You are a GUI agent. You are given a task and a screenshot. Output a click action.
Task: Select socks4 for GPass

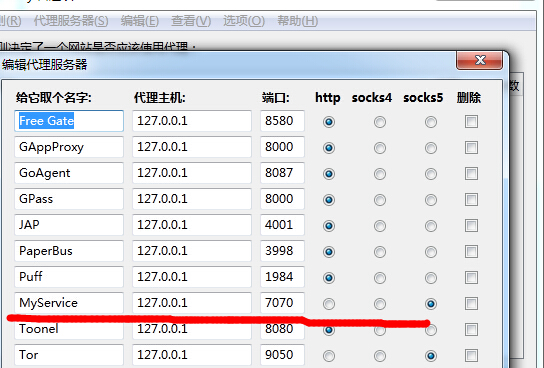click(380, 200)
